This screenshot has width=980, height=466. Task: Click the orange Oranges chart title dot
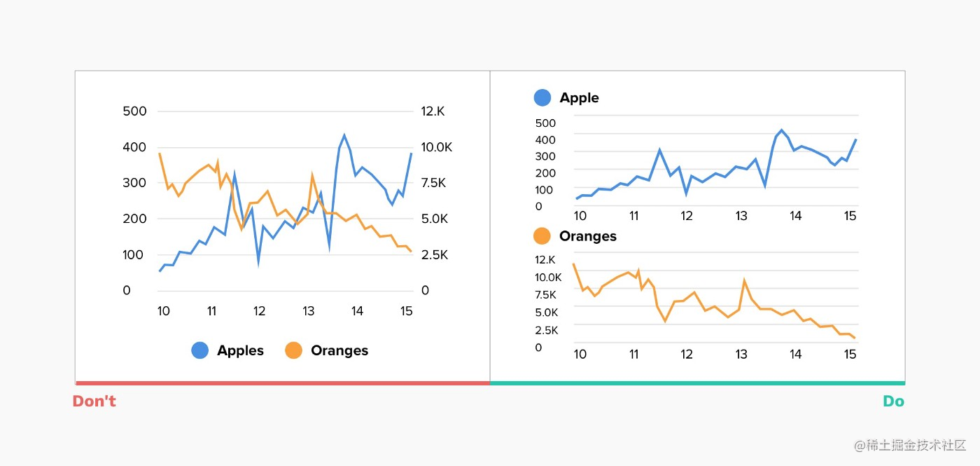(542, 236)
